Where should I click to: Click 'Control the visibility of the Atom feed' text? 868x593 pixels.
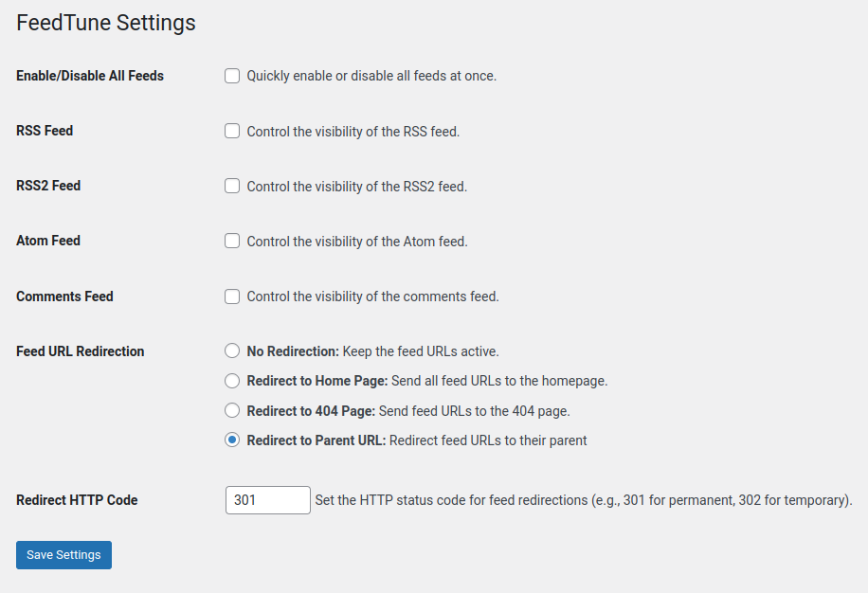(357, 242)
